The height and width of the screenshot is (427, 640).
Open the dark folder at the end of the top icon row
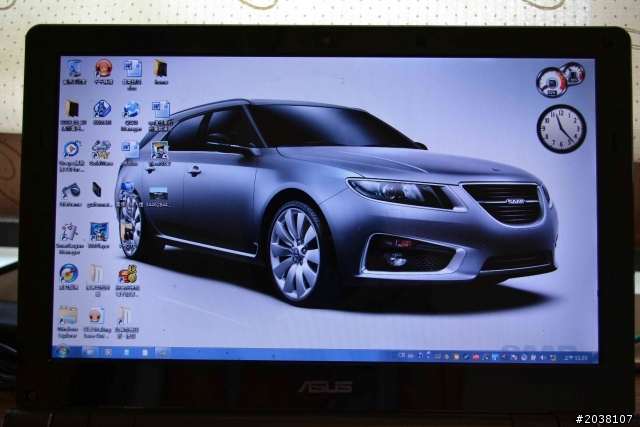coord(161,71)
